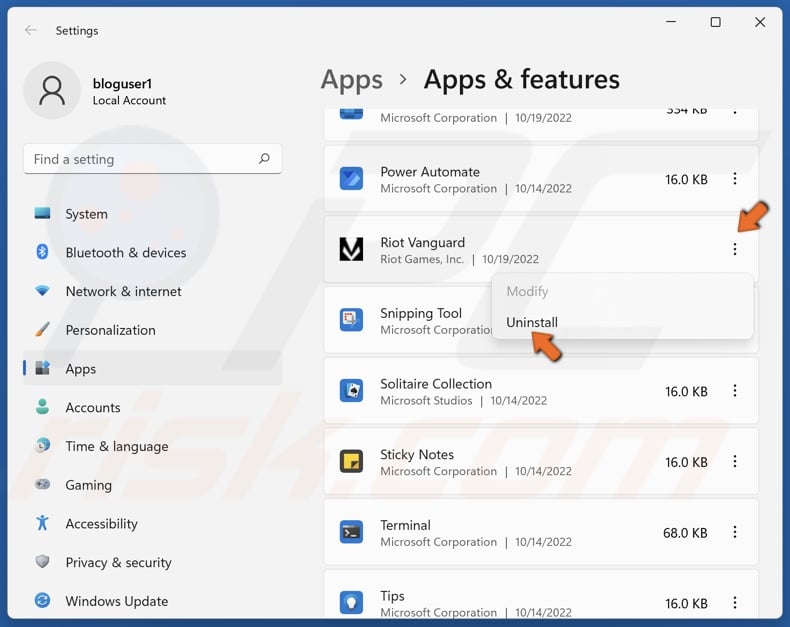Go to Network & internet settings
The width and height of the screenshot is (790, 627).
pyautogui.click(x=123, y=291)
